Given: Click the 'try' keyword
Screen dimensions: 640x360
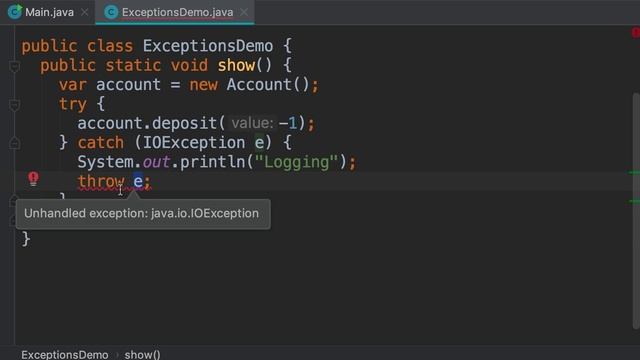Looking at the screenshot, I should coord(73,104).
